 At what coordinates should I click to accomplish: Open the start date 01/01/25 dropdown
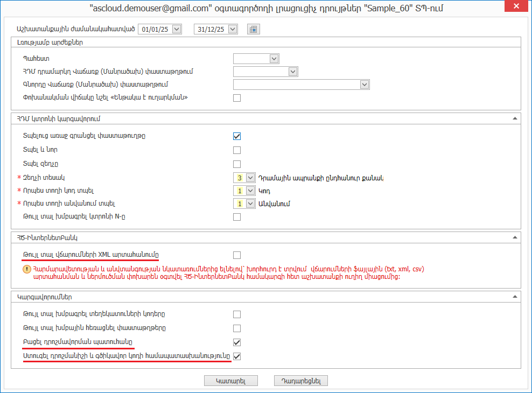[177, 30]
